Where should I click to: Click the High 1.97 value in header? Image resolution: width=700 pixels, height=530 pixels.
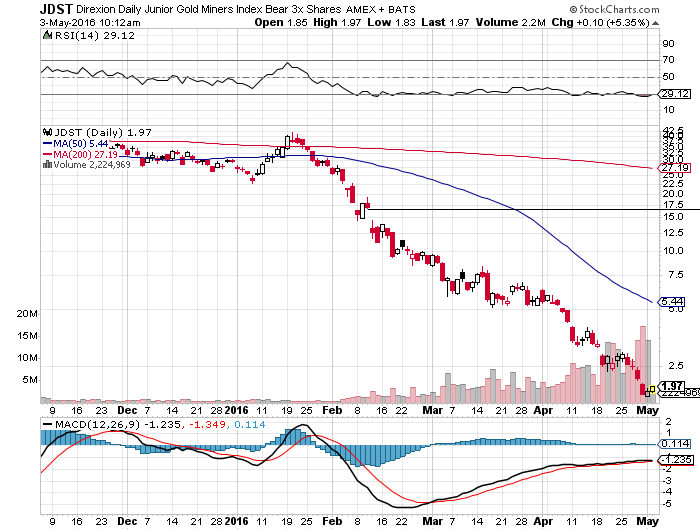(x=337, y=22)
